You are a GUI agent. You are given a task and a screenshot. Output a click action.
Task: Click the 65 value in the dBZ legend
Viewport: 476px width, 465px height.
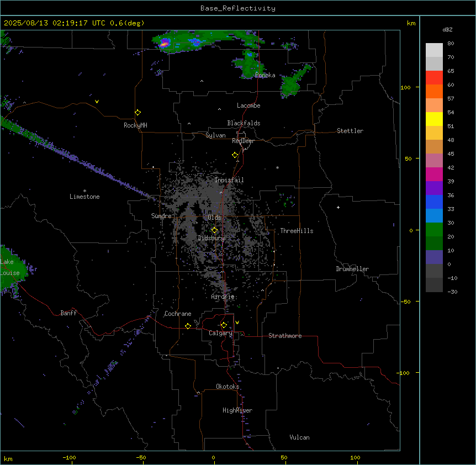451,71
